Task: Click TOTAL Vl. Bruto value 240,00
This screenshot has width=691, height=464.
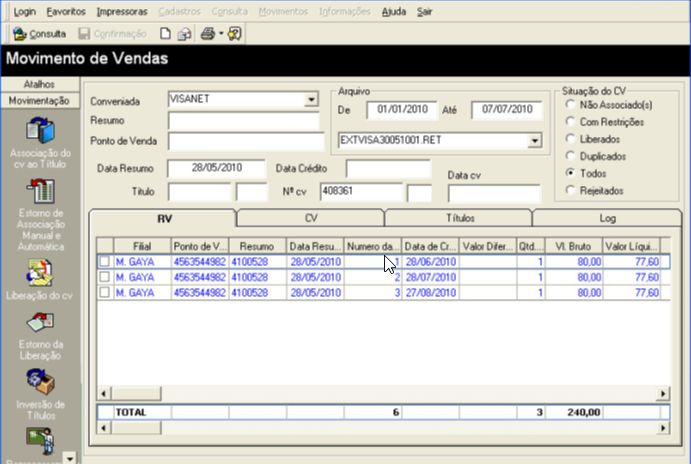Action: (583, 412)
